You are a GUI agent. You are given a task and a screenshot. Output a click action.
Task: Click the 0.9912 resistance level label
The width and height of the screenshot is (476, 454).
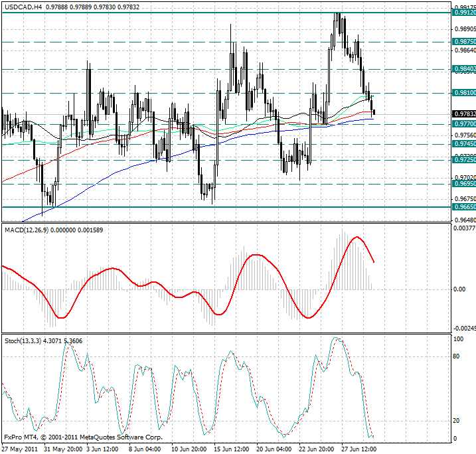tap(464, 13)
